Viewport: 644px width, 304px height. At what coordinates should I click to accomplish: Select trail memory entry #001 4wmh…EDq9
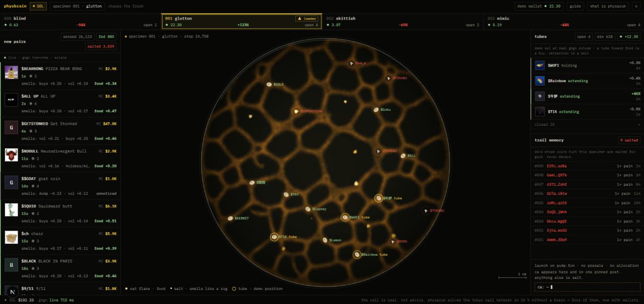click(587, 240)
